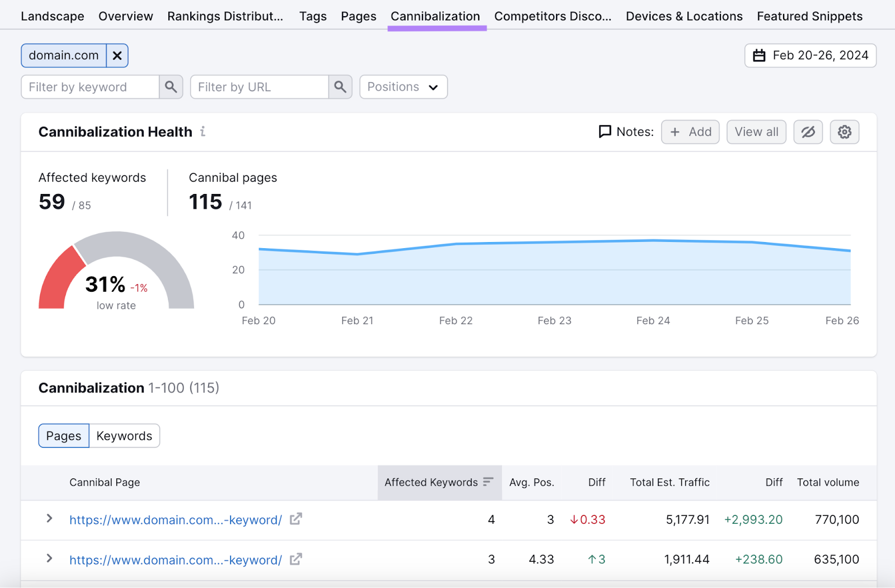The width and height of the screenshot is (895, 588).
Task: Open the Cannibalization Health info tooltip
Action: [202, 132]
